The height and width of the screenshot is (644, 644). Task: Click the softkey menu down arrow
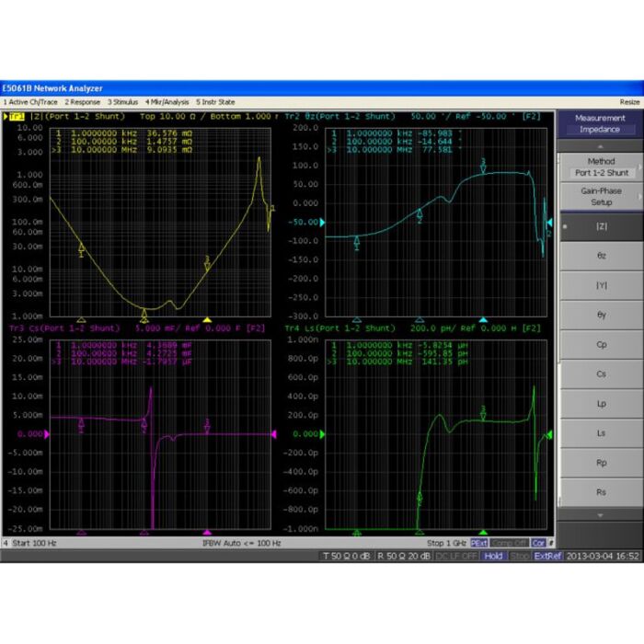pos(600,515)
